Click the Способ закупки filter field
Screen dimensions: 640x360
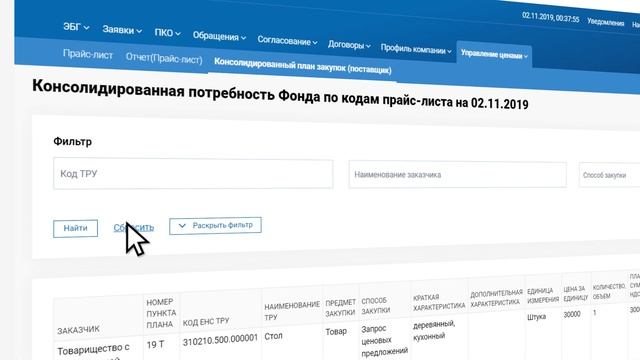[609, 175]
